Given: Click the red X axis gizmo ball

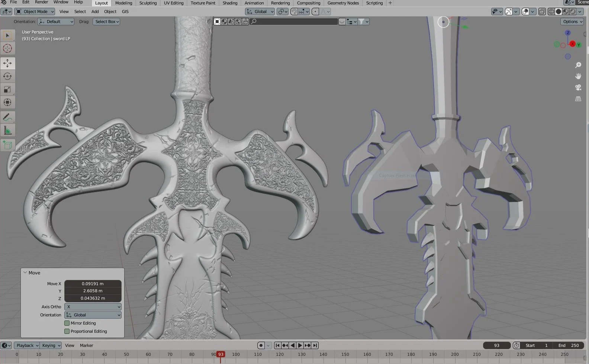Looking at the screenshot, I should click(573, 44).
